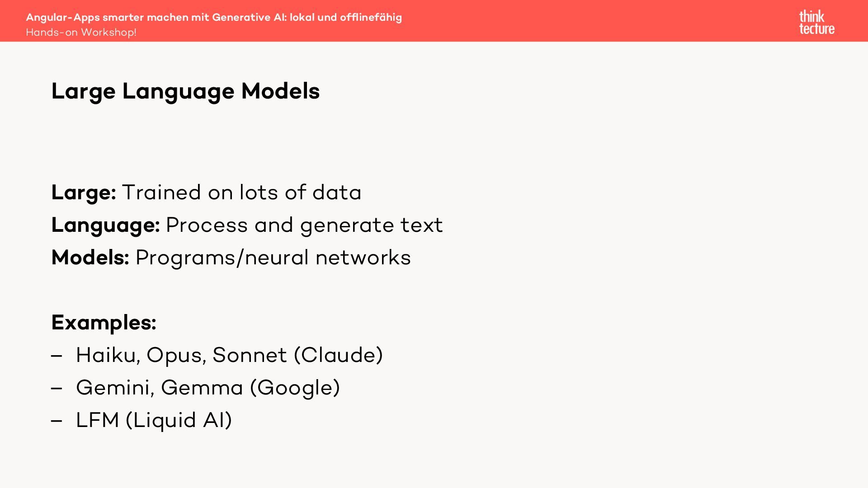
Task: Click the bold "Large:" label
Action: click(84, 192)
